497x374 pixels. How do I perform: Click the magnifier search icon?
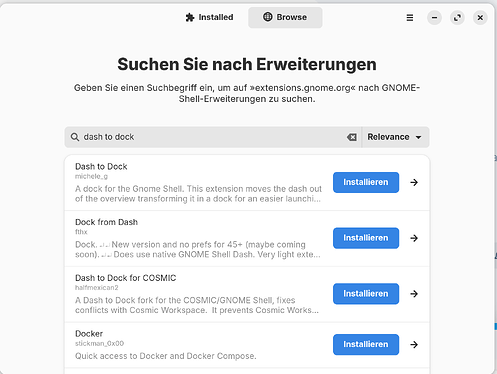click(x=75, y=137)
